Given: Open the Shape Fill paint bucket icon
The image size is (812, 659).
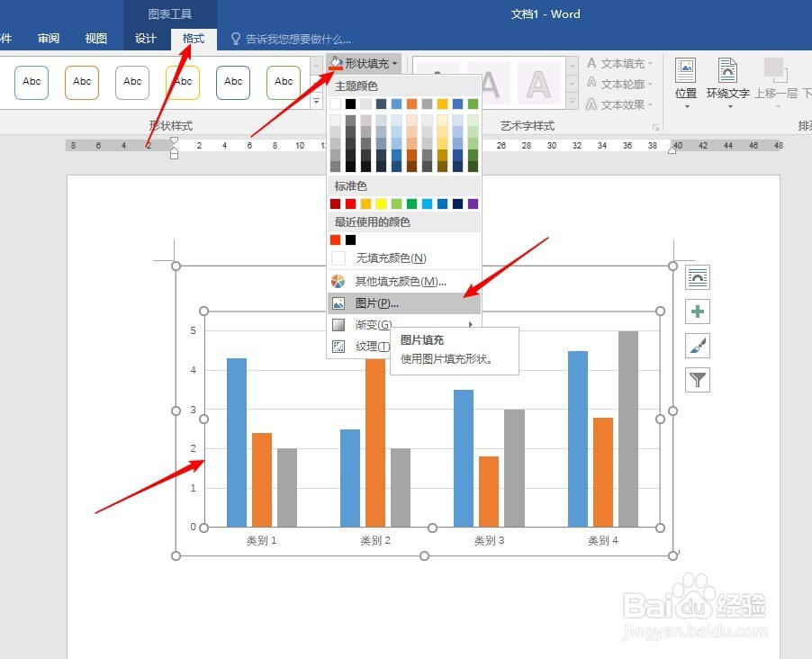Looking at the screenshot, I should tap(336, 63).
